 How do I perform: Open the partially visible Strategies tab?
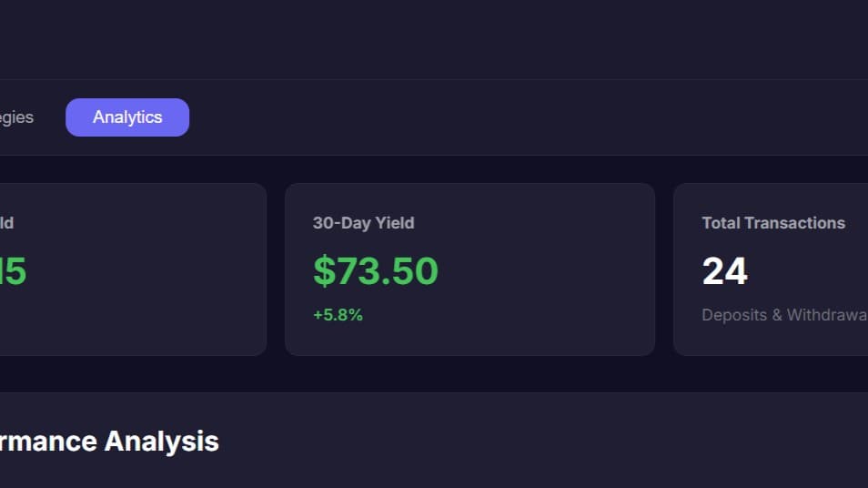[16, 117]
